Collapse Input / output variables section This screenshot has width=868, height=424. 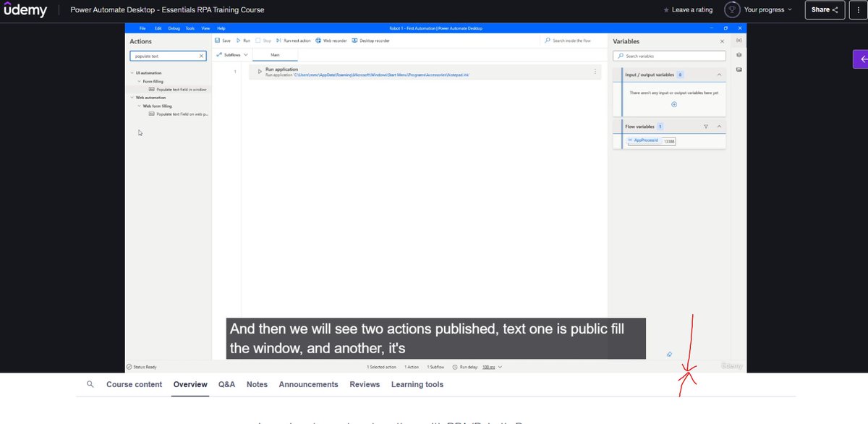(x=718, y=75)
